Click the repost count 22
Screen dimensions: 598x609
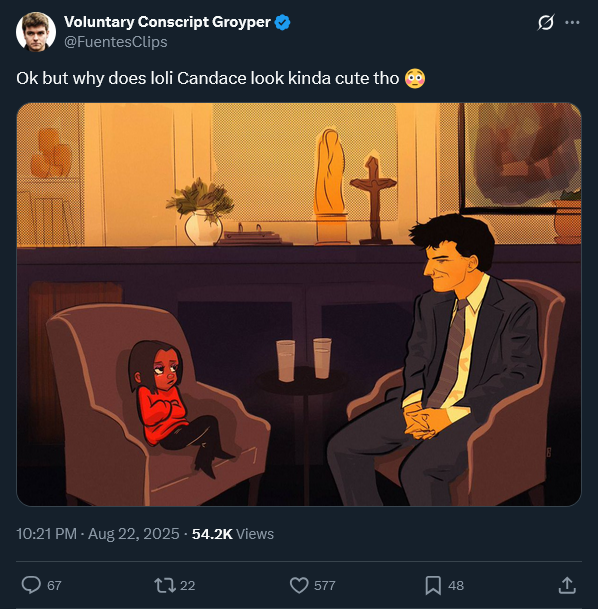pyautogui.click(x=188, y=585)
